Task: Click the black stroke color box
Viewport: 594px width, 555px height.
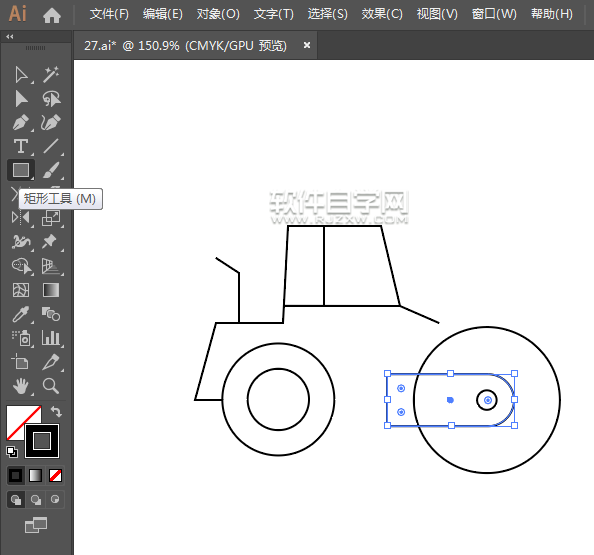Action: 42,441
